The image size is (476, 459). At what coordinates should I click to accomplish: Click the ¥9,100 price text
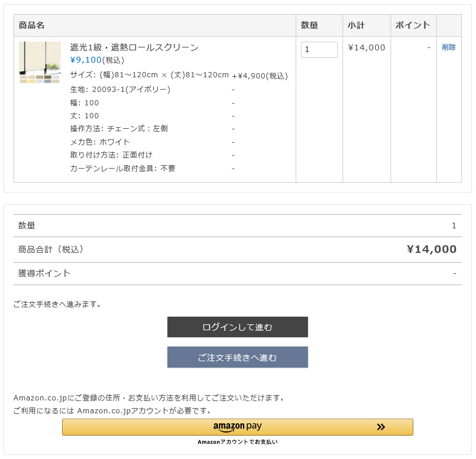85,60
